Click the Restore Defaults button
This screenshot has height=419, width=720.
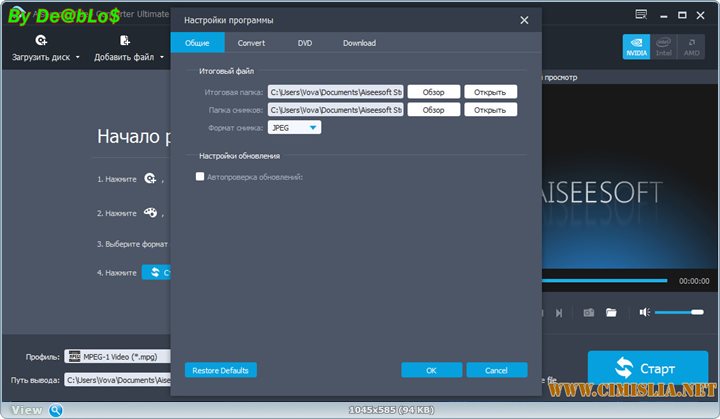(220, 370)
